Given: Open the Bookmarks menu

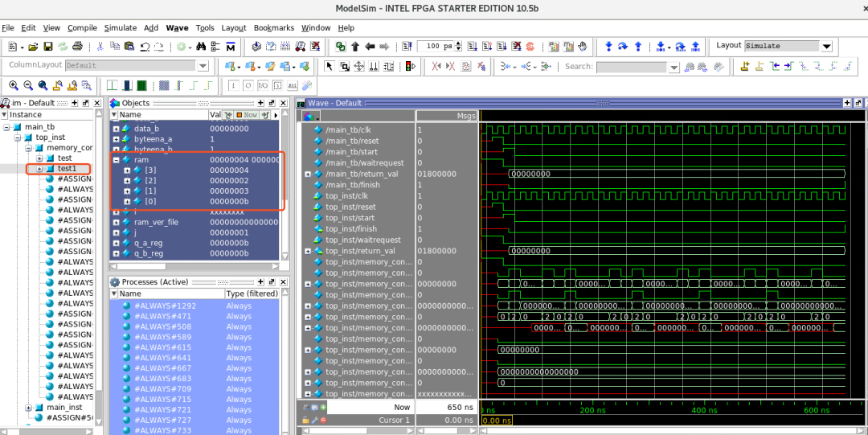Looking at the screenshot, I should pyautogui.click(x=273, y=27).
